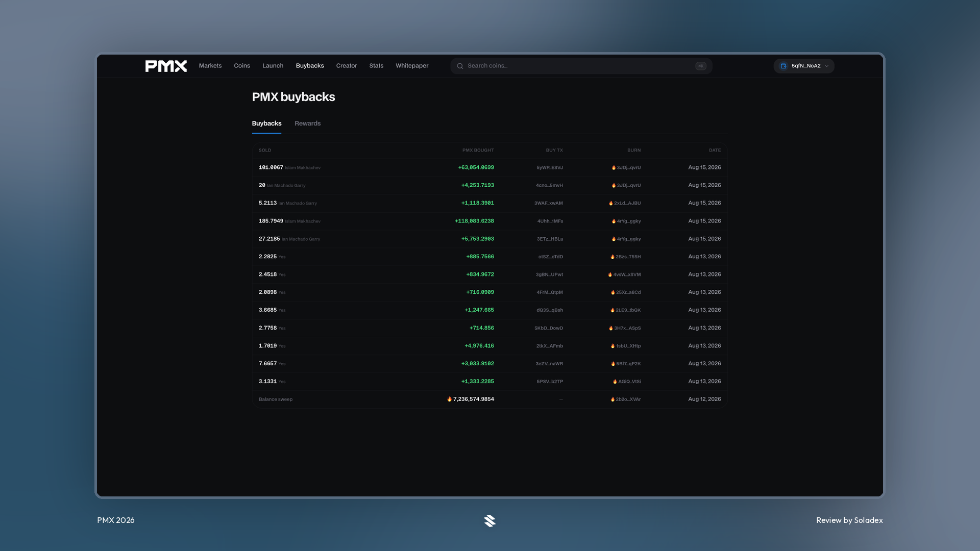Viewport: 980px width, 551px height.
Task: Click the flame icon next to 2LE9..tbQK
Action: pos(612,310)
